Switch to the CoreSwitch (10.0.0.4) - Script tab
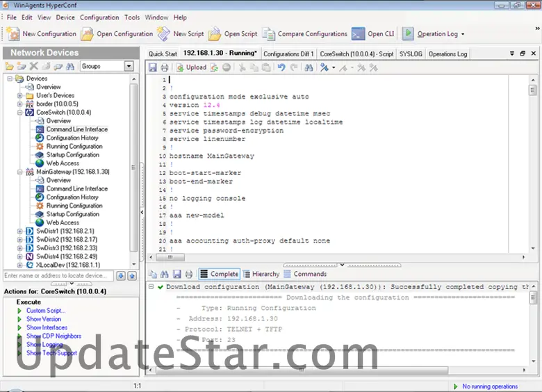Screen dimensions: 542x392 (356, 54)
